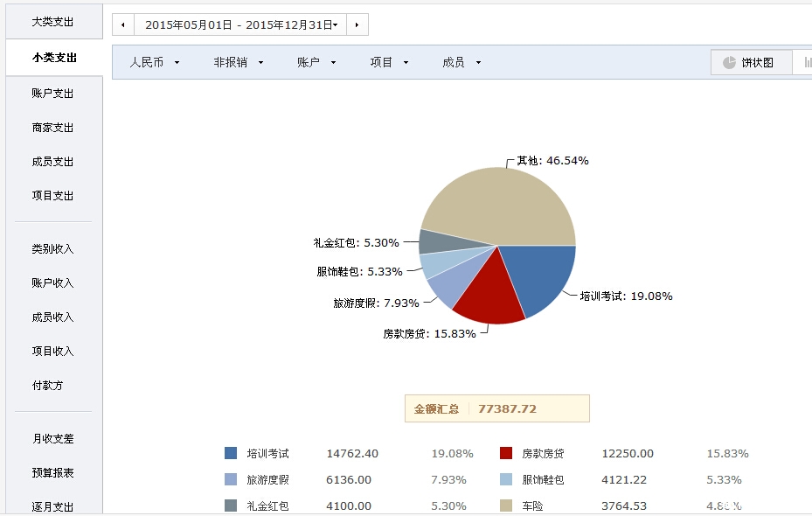Screen dimensions: 812x516
Task: Open the 项目 filter dropdown
Action: 390,63
